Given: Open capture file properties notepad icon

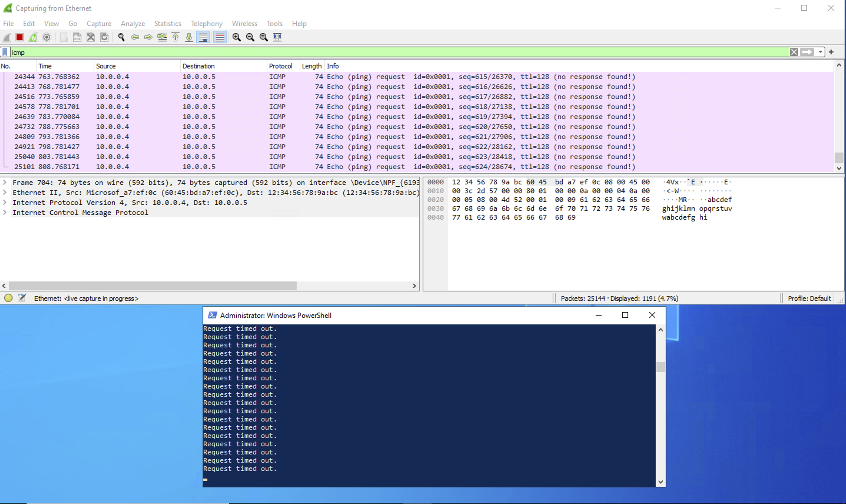Looking at the screenshot, I should (22, 298).
